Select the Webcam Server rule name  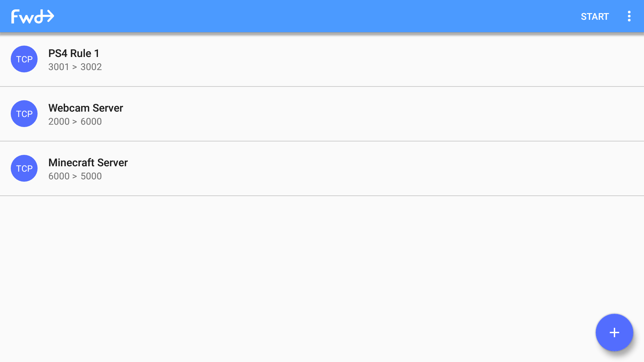click(x=86, y=108)
